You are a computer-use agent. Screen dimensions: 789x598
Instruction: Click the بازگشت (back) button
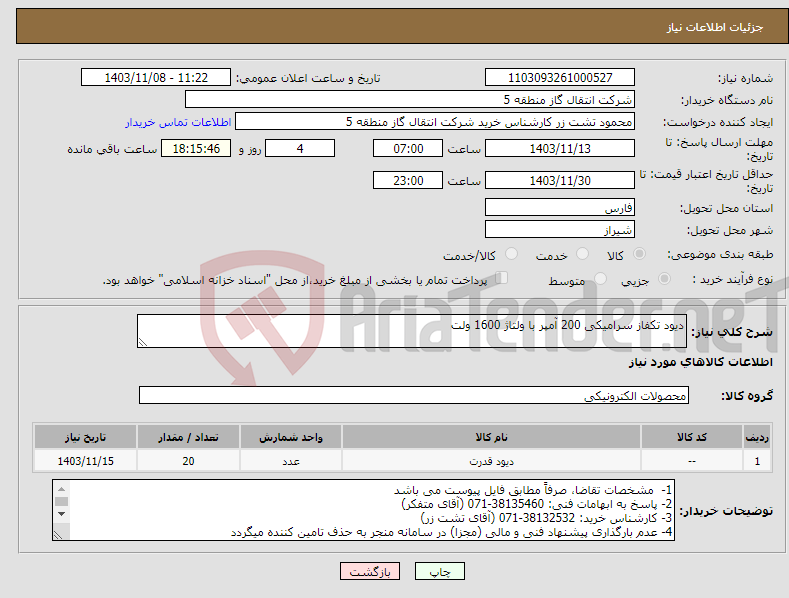point(370,571)
